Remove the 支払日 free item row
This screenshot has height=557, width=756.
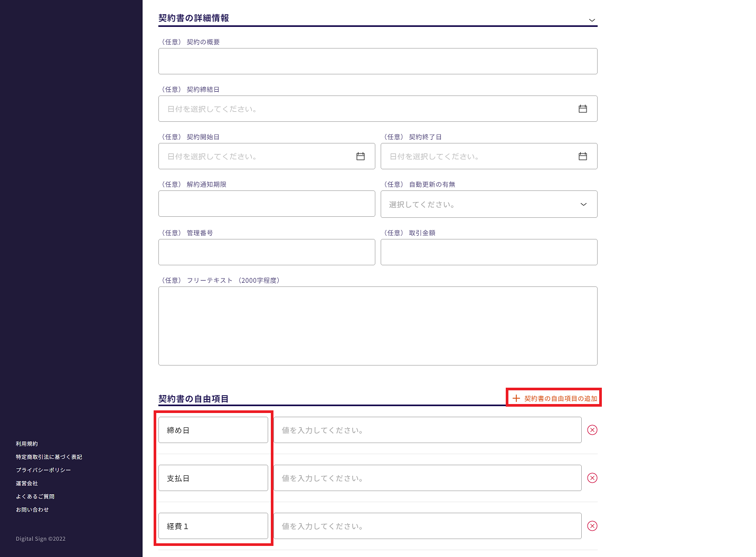[592, 478]
